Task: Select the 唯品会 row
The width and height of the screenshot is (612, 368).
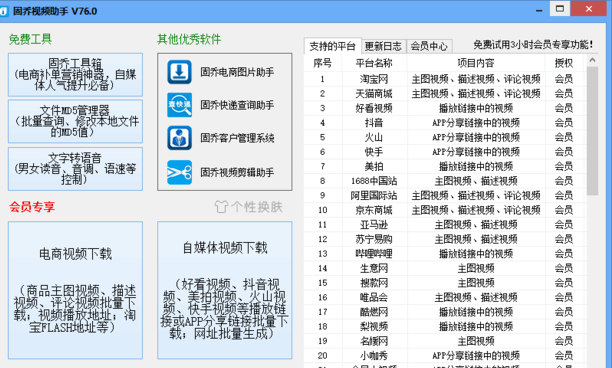Action: click(x=445, y=298)
